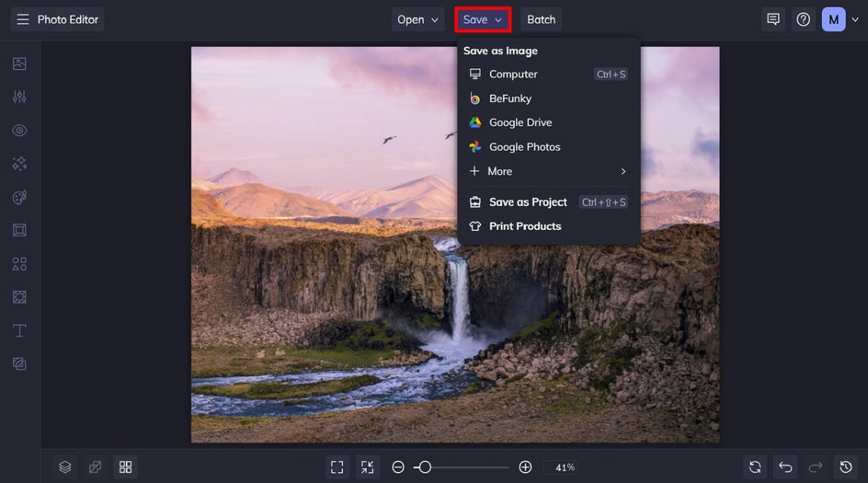Open the Graphics shapes tool
The width and height of the screenshot is (868, 483).
coord(19,264)
